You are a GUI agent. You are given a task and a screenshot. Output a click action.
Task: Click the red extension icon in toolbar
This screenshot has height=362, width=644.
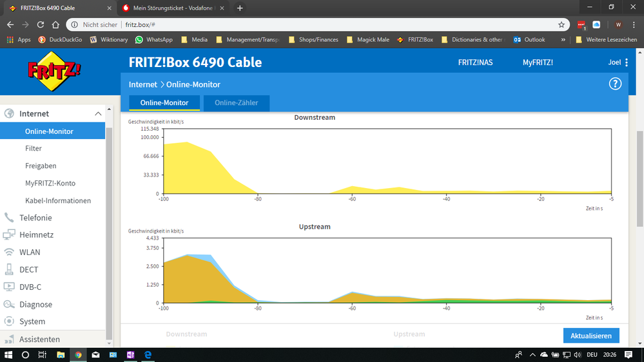coord(581,25)
